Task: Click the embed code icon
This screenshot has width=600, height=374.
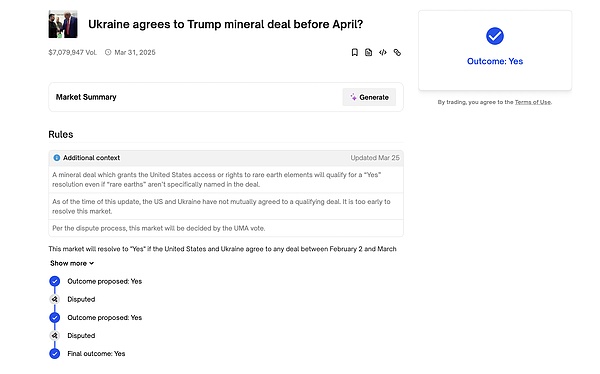Action: click(x=383, y=52)
